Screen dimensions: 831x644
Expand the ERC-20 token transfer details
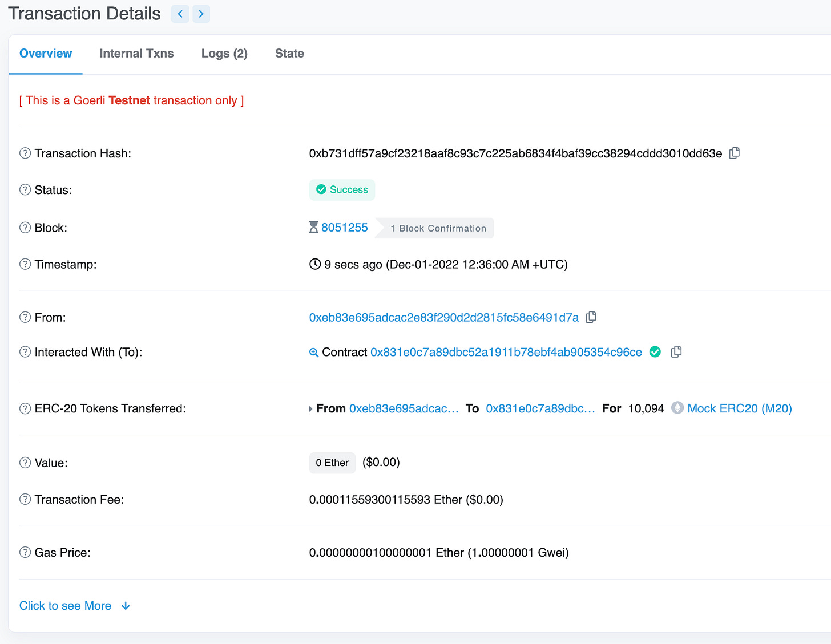(x=310, y=408)
